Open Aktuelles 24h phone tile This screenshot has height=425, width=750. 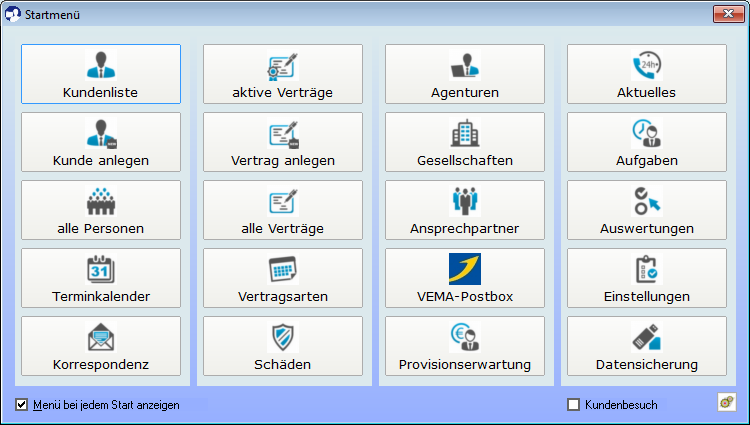pos(647,74)
